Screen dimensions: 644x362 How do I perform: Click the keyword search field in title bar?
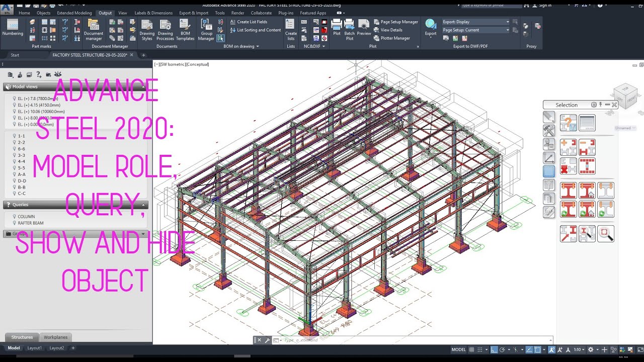point(492,5)
